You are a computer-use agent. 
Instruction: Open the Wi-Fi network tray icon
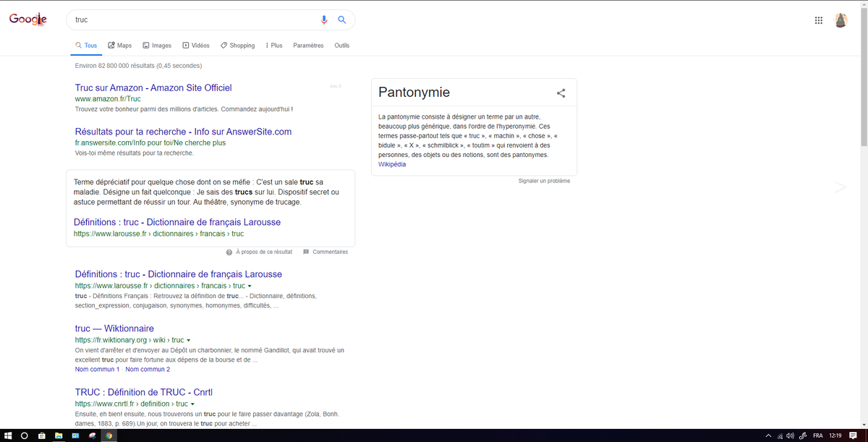click(780, 435)
